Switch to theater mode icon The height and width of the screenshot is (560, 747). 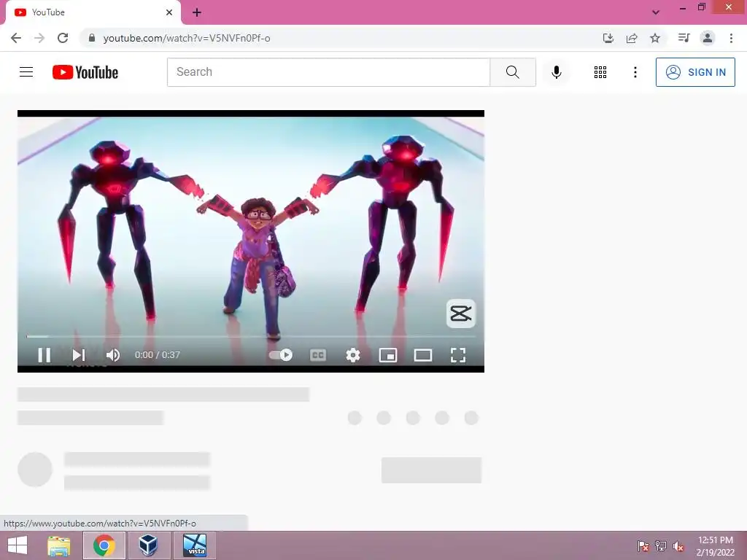click(423, 355)
